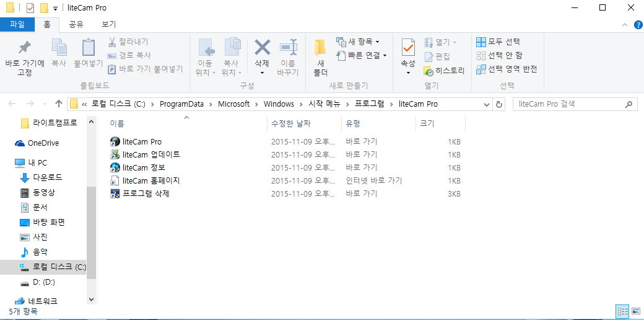Click the New folder (새 폴더) icon
The width and height of the screenshot is (644, 320).
coord(320,48)
